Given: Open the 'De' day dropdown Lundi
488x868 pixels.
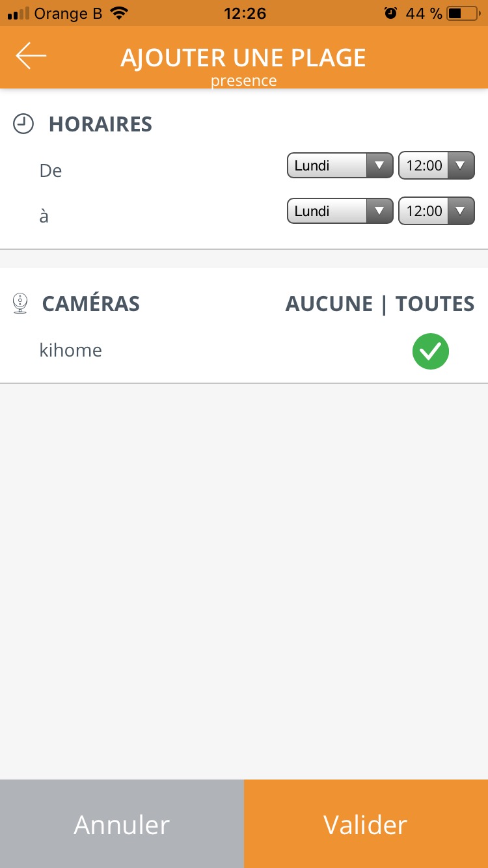Looking at the screenshot, I should click(x=340, y=165).
